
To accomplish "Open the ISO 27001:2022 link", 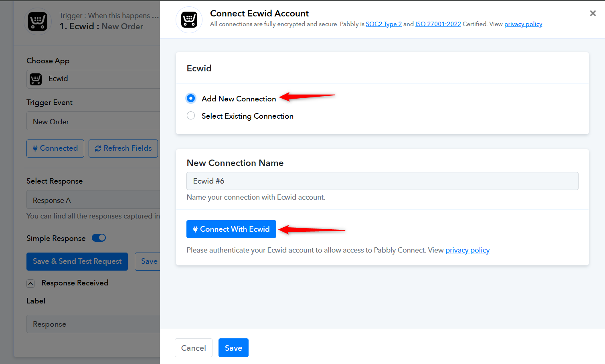I will (438, 24).
